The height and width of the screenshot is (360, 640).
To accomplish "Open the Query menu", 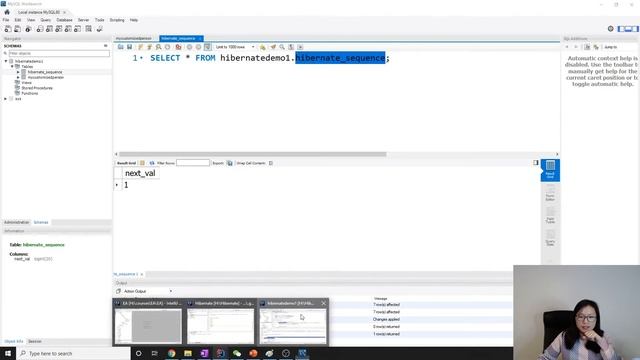I will tap(46, 20).
